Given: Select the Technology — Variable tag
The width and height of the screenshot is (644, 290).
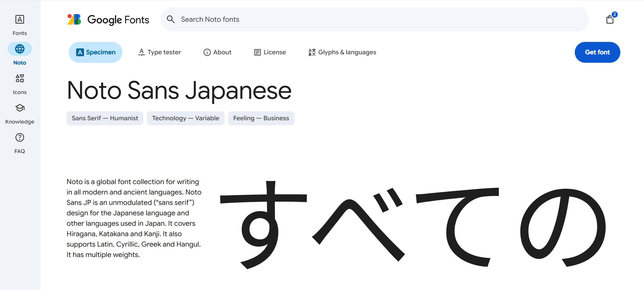Looking at the screenshot, I should [x=186, y=118].
